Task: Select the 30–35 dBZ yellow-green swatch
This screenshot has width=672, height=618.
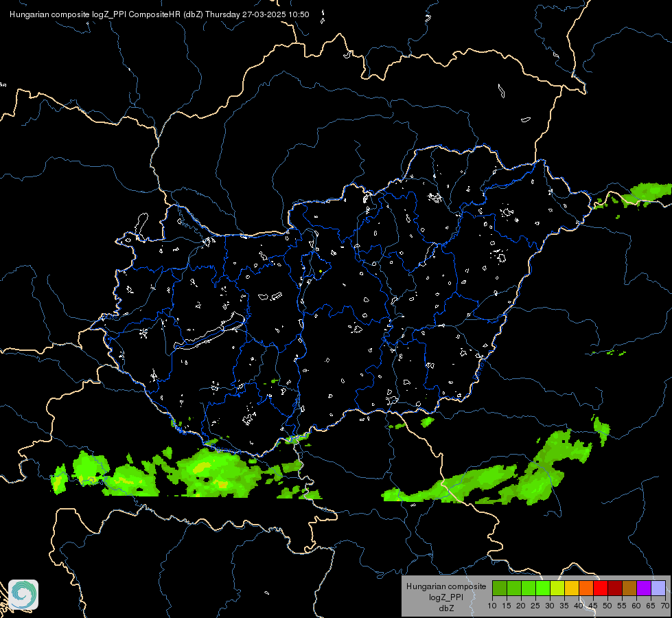Action: 557,588
